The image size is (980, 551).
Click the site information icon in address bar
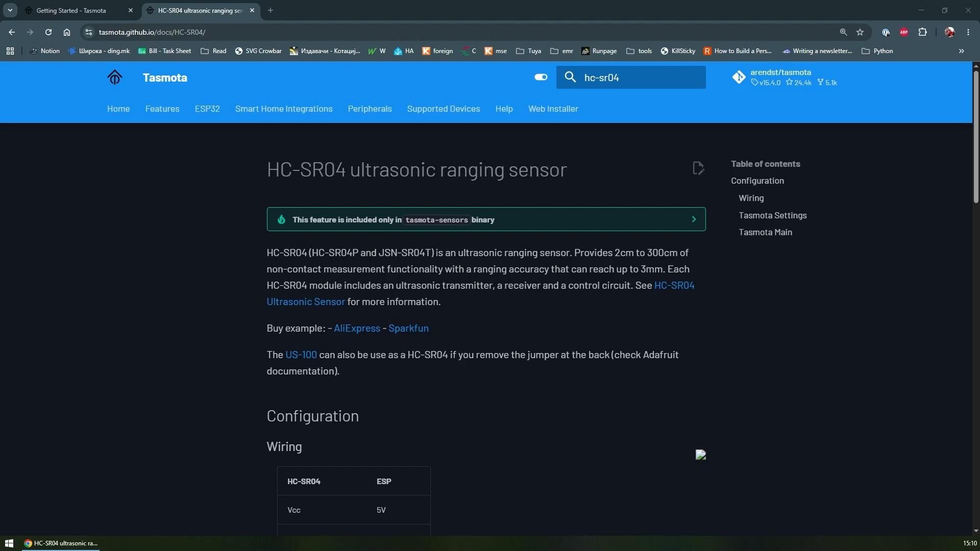(x=89, y=32)
